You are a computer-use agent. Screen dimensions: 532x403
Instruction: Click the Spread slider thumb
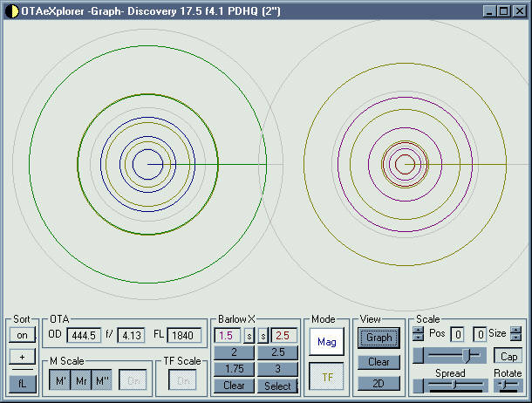click(454, 385)
